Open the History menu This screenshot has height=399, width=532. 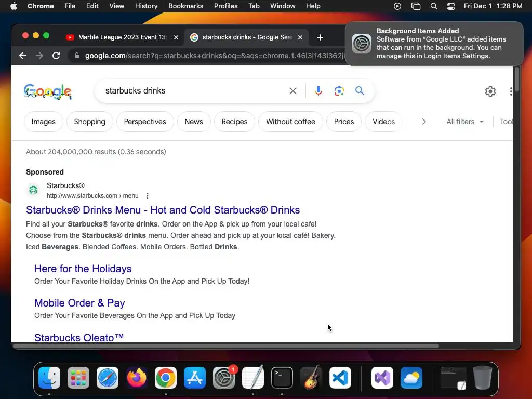(146, 6)
